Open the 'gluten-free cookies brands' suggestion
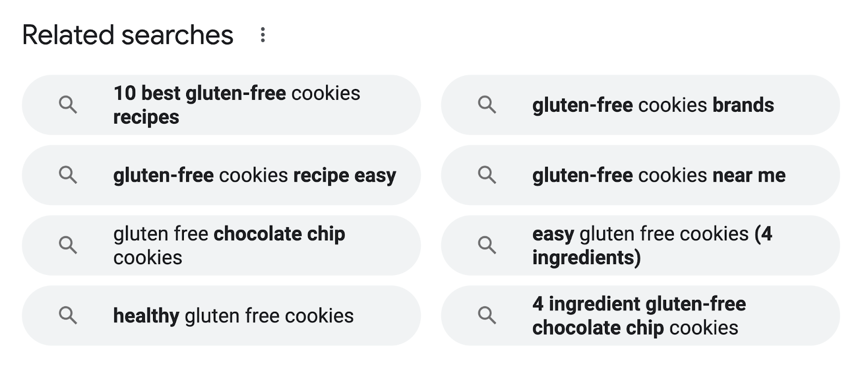The height and width of the screenshot is (385, 868). pyautogui.click(x=653, y=105)
